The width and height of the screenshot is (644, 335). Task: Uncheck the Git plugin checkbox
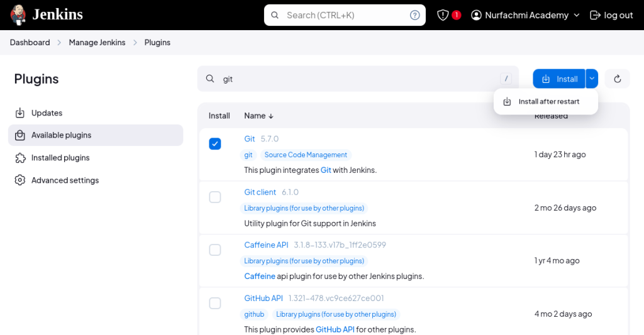coord(215,144)
